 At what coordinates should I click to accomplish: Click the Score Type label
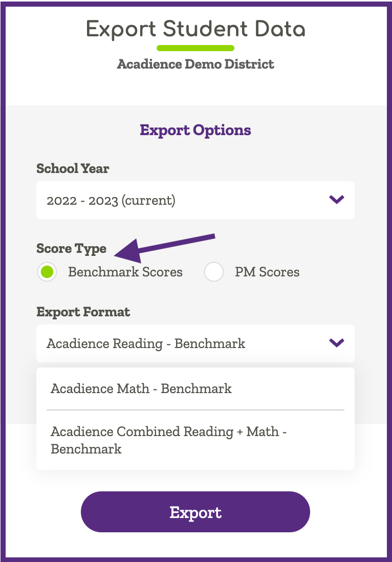(x=71, y=249)
